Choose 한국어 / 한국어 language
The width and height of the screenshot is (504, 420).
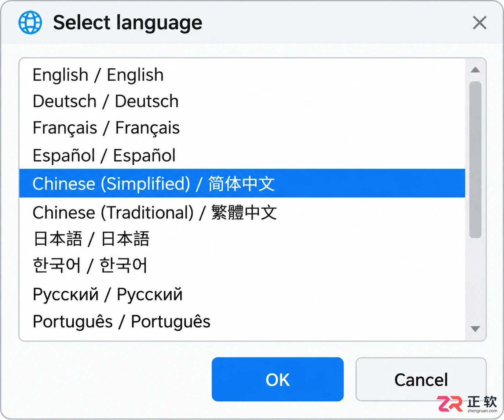pyautogui.click(x=242, y=266)
